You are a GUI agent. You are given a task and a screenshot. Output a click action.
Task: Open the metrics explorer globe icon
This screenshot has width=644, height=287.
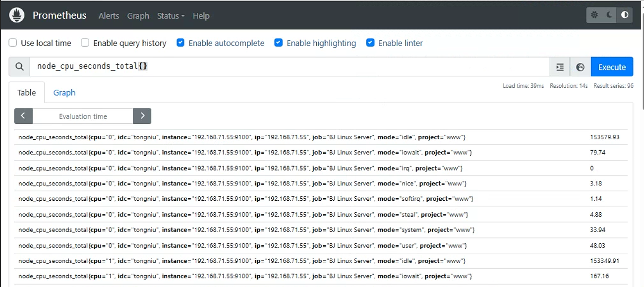point(580,67)
